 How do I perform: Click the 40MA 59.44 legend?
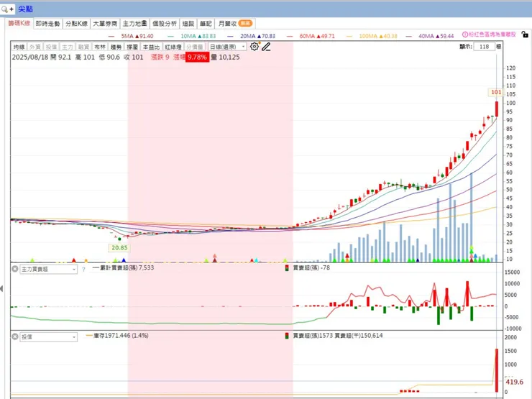click(x=430, y=36)
